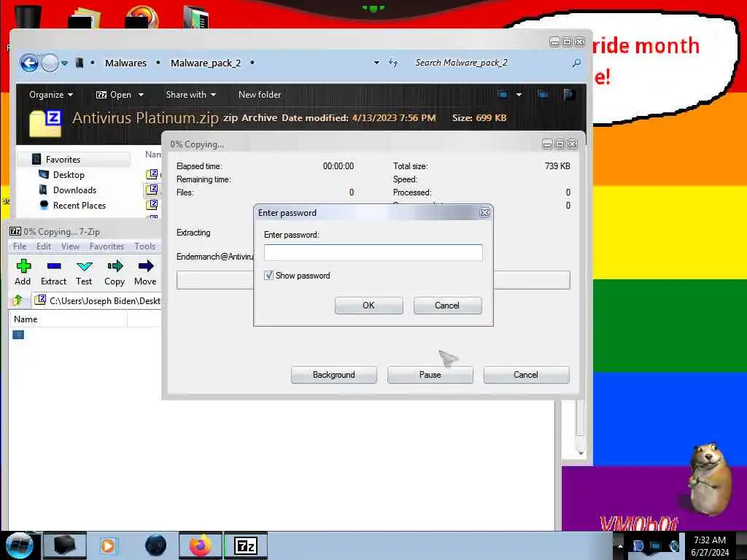747x560 pixels.
Task: Click the Move tool in 7-Zip
Action: click(145, 273)
